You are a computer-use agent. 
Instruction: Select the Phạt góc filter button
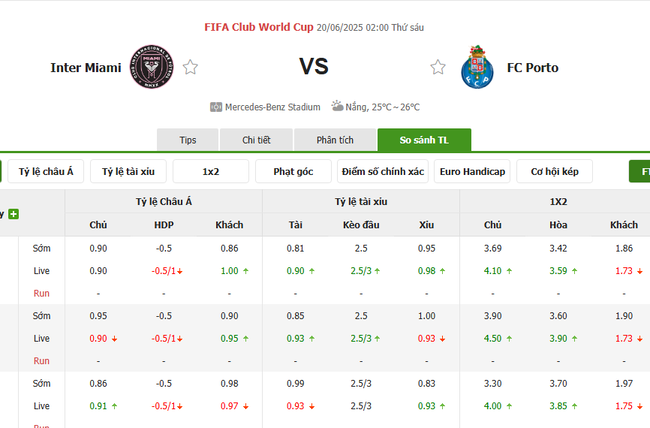point(293,171)
